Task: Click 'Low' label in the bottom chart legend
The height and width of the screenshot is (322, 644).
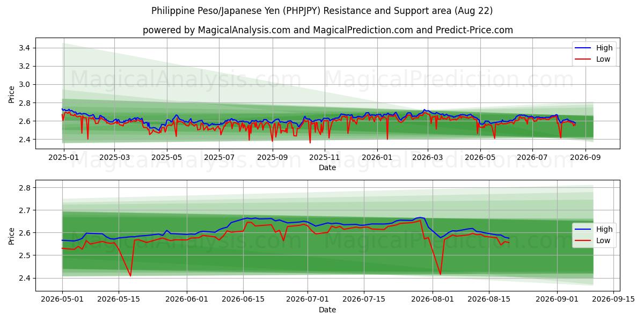Action: [x=603, y=240]
